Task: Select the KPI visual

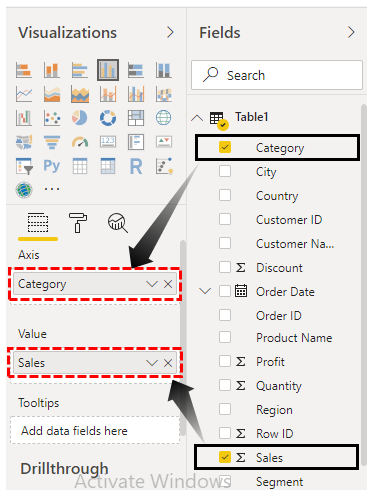Action: (x=164, y=142)
